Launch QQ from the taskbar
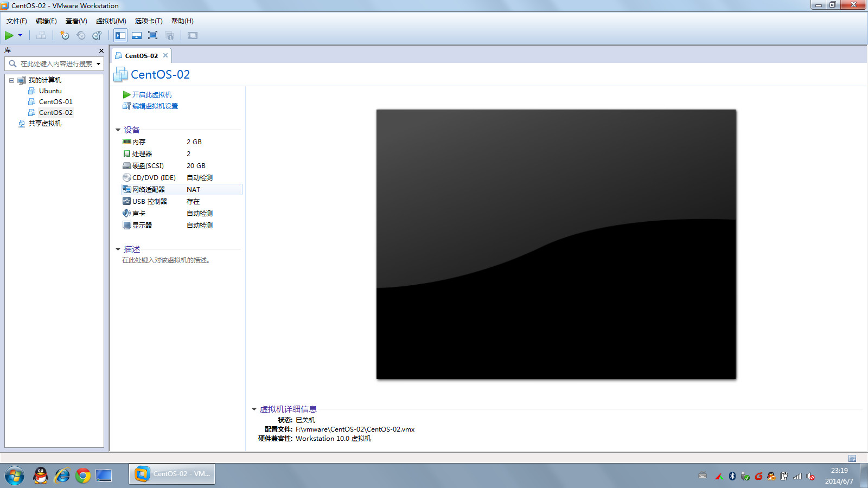Image resolution: width=868 pixels, height=488 pixels. coord(41,476)
